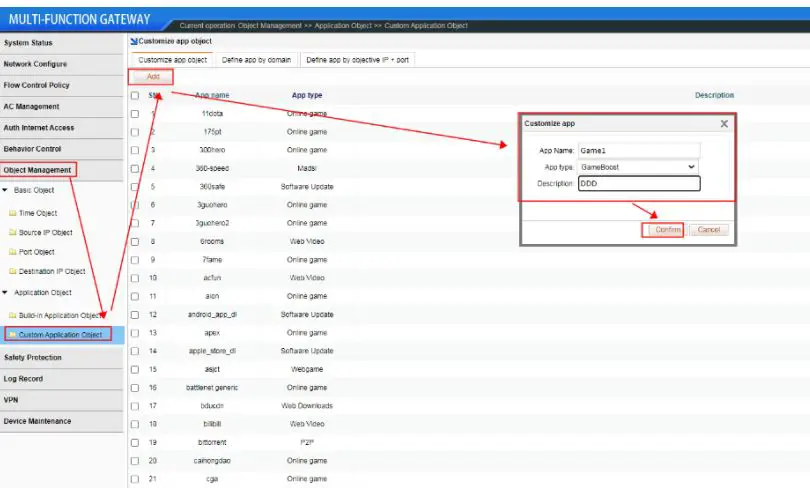Screen dimensions: 810x488
Task: Collapse the Application Object tree group
Action: (x=5, y=292)
